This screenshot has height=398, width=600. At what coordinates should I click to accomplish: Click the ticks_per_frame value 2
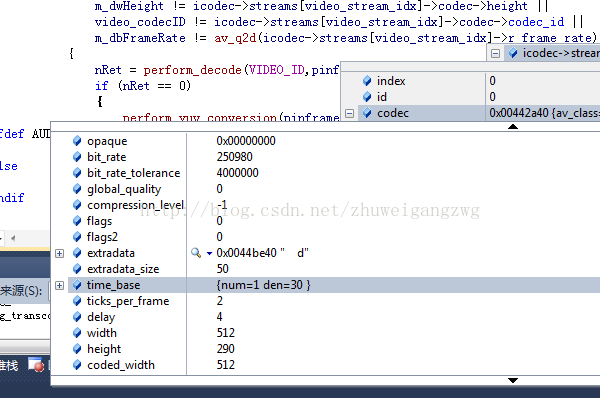click(x=220, y=301)
